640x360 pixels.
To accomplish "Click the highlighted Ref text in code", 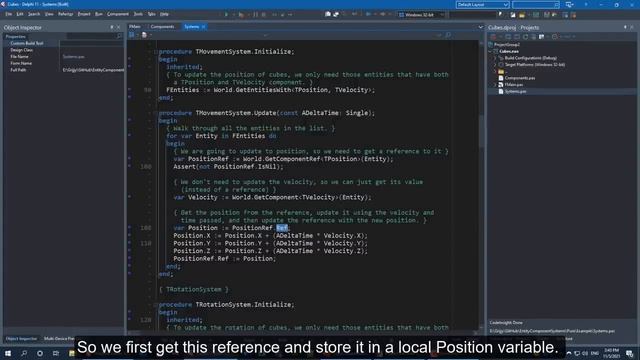I will 282,228.
